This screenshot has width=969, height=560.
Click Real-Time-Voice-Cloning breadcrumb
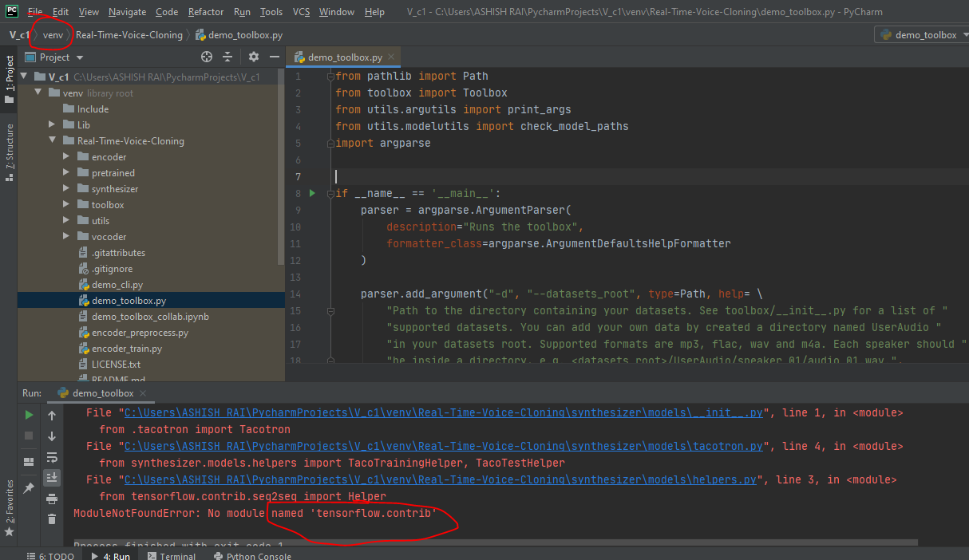tap(129, 35)
